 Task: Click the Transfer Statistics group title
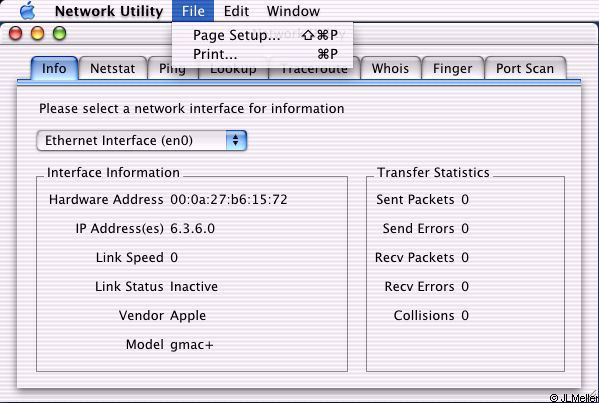click(x=433, y=173)
